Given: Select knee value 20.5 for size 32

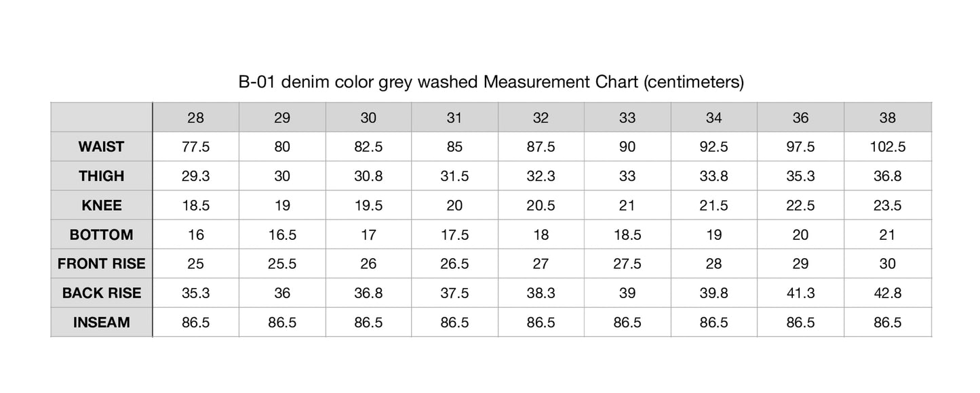Looking at the screenshot, I should (x=541, y=205).
